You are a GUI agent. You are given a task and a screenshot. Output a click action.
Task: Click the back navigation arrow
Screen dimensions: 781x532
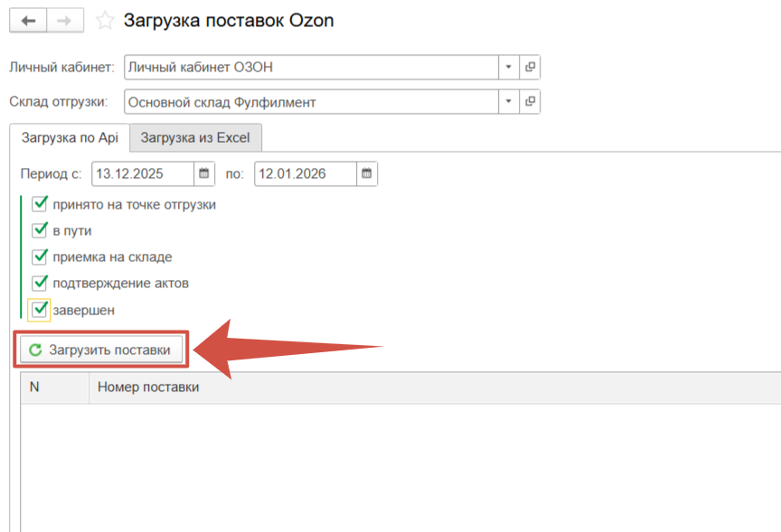click(27, 21)
